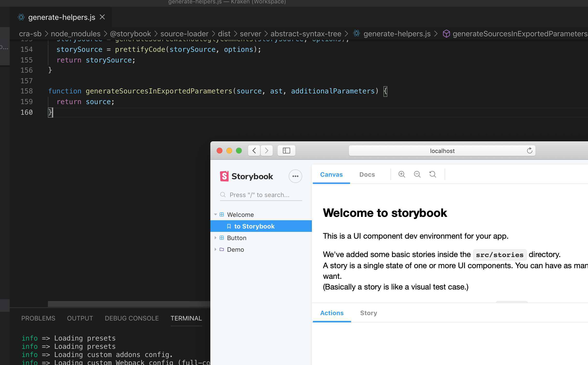Expand the Demo folder chevron
This screenshot has width=588, height=365.
[216, 249]
